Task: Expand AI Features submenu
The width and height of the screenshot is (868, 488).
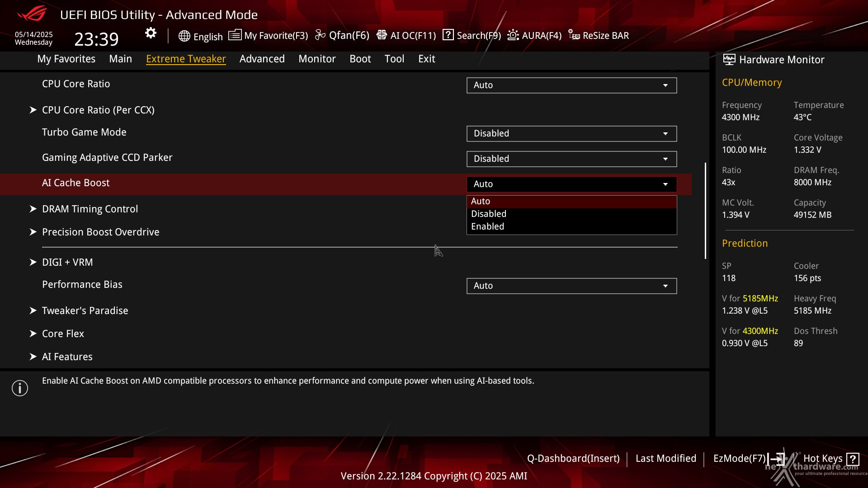Action: pyautogui.click(x=67, y=357)
